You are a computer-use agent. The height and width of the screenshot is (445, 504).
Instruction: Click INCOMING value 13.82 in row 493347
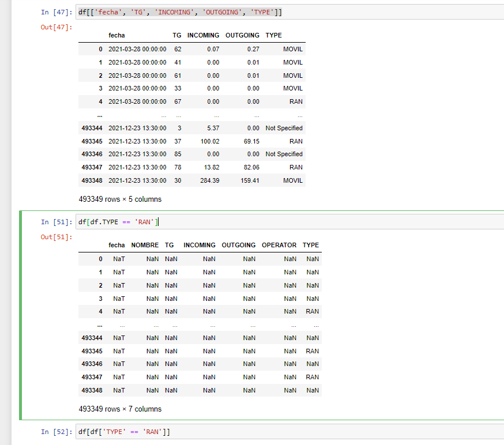pyautogui.click(x=212, y=167)
